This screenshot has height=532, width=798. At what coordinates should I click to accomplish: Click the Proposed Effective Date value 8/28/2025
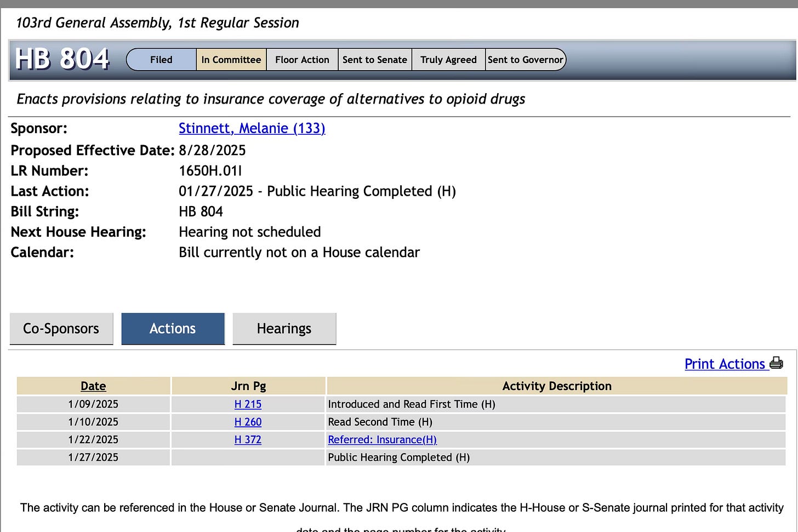coord(212,151)
